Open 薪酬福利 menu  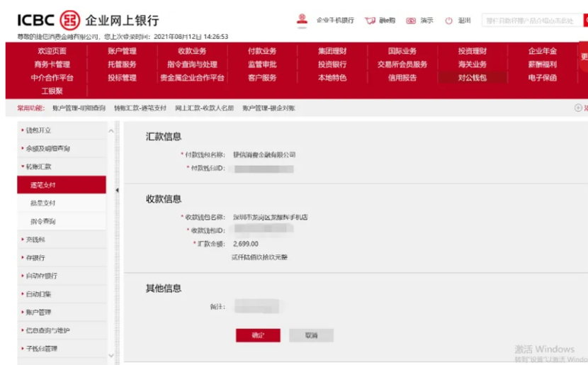tap(543, 64)
